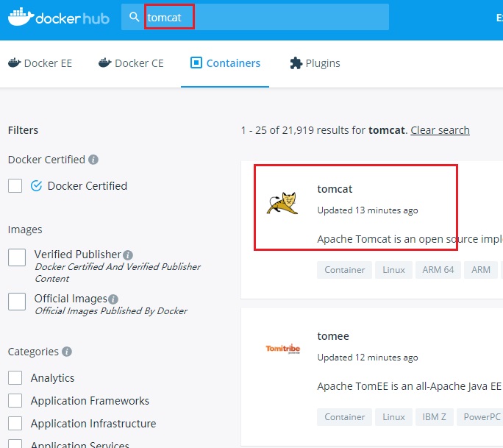Click Container tag on tomcat card
The image size is (503, 448).
pos(345,270)
